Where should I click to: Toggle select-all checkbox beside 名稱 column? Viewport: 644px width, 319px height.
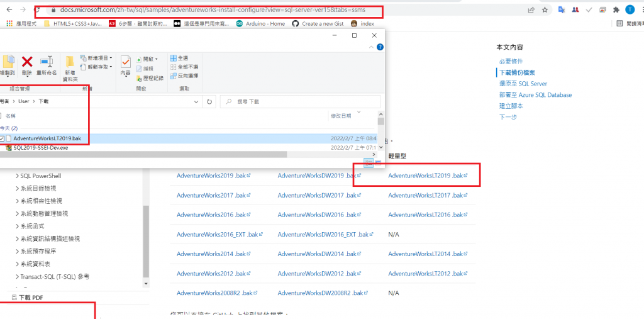1,116
